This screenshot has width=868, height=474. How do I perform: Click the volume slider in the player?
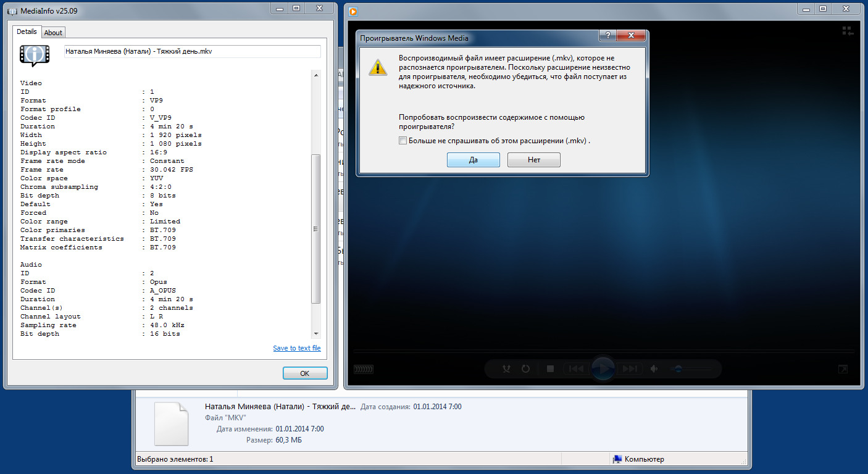(691, 369)
